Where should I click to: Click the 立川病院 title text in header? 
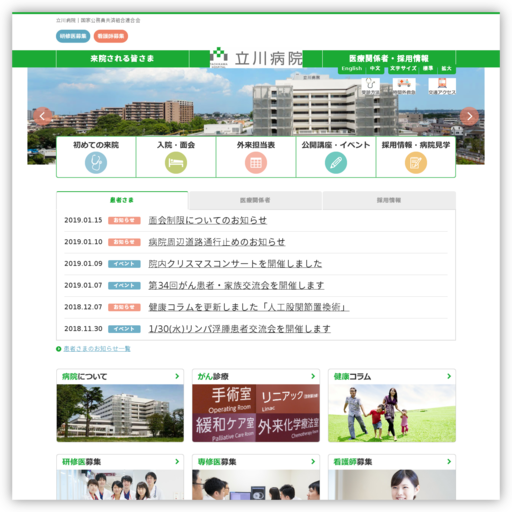point(269,59)
